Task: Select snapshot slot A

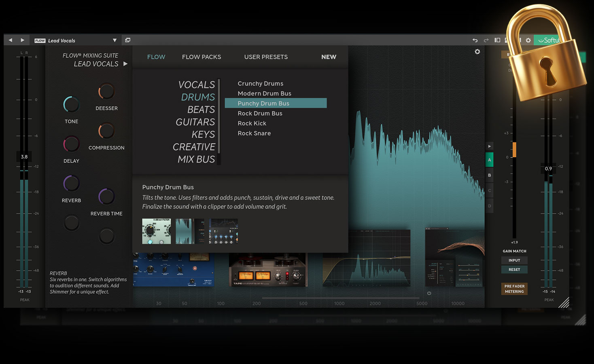Action: pos(489,160)
